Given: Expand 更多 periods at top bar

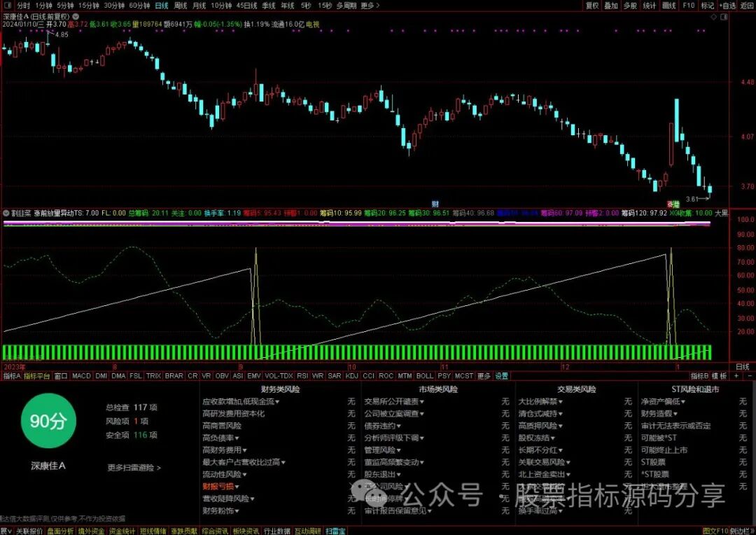Looking at the screenshot, I should click(x=370, y=6).
